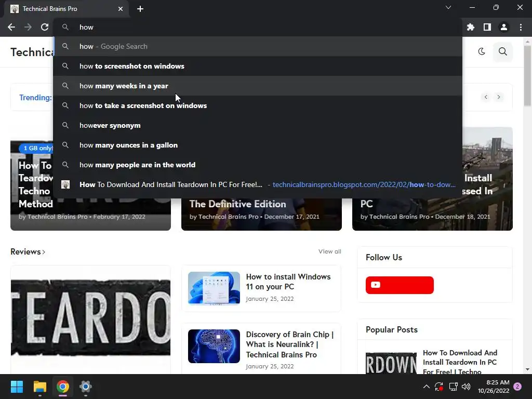Open the notification badge showing 2

point(517,387)
